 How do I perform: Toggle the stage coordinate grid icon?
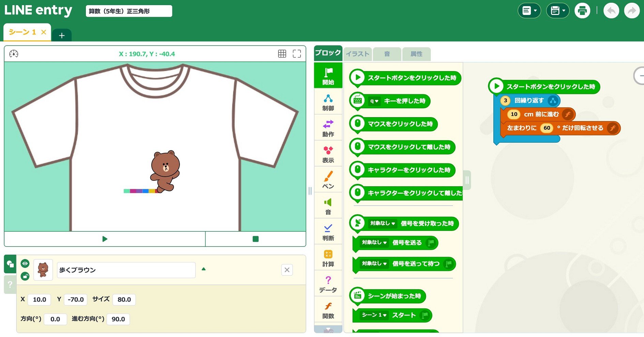click(282, 54)
